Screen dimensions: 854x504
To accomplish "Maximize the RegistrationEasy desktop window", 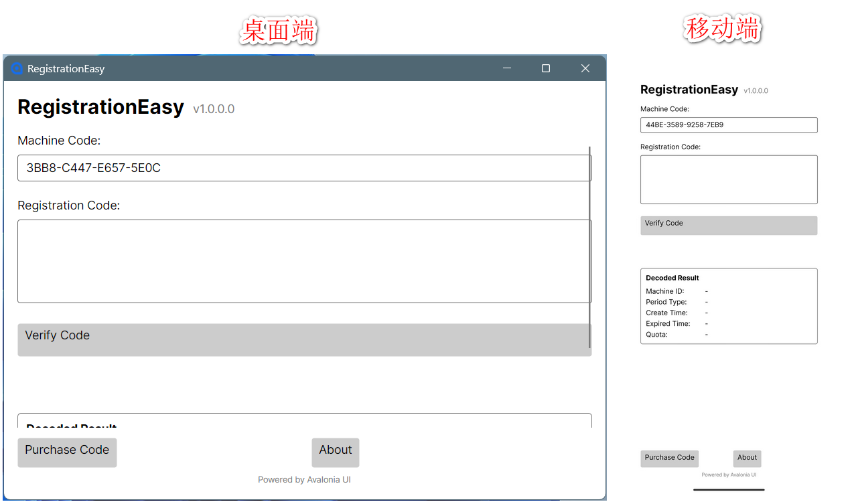I will [x=546, y=68].
